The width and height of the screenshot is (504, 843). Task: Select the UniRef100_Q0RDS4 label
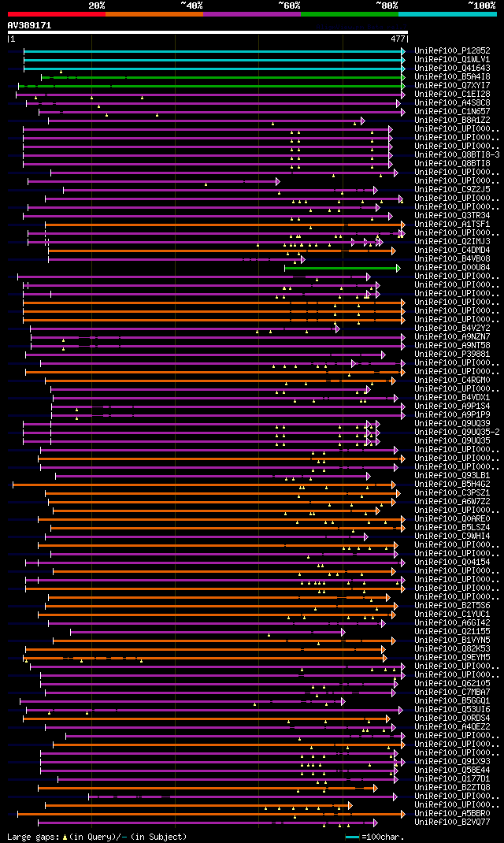point(452,718)
